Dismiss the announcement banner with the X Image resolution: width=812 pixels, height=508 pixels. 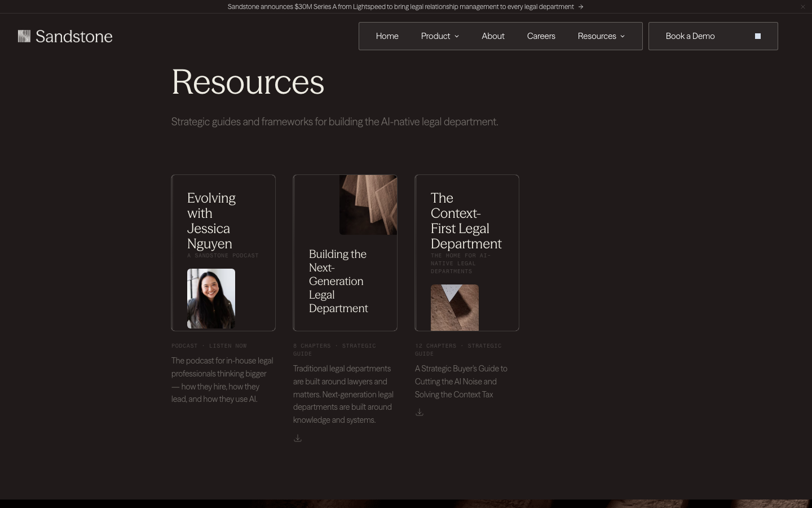tap(803, 7)
